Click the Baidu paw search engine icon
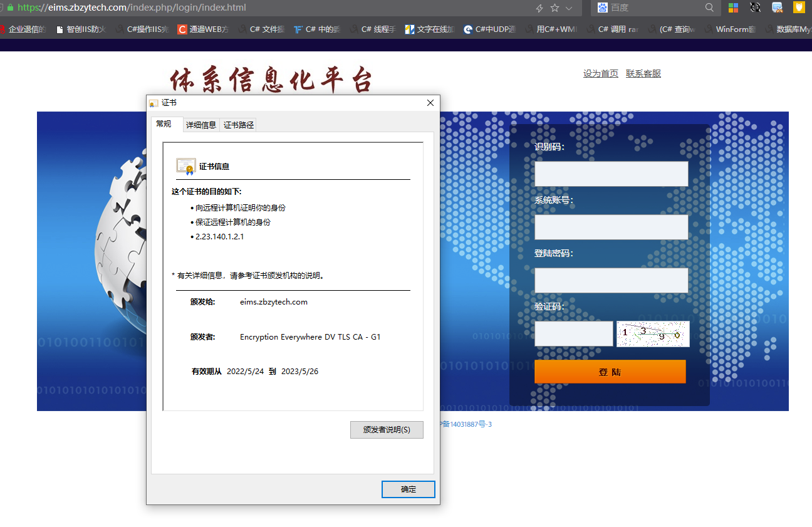The width and height of the screenshot is (812, 527). tap(602, 8)
